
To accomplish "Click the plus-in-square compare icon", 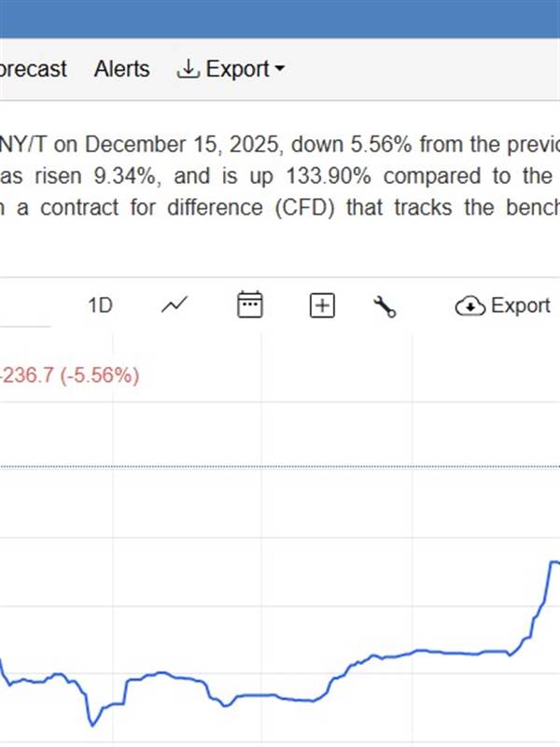I will (321, 305).
